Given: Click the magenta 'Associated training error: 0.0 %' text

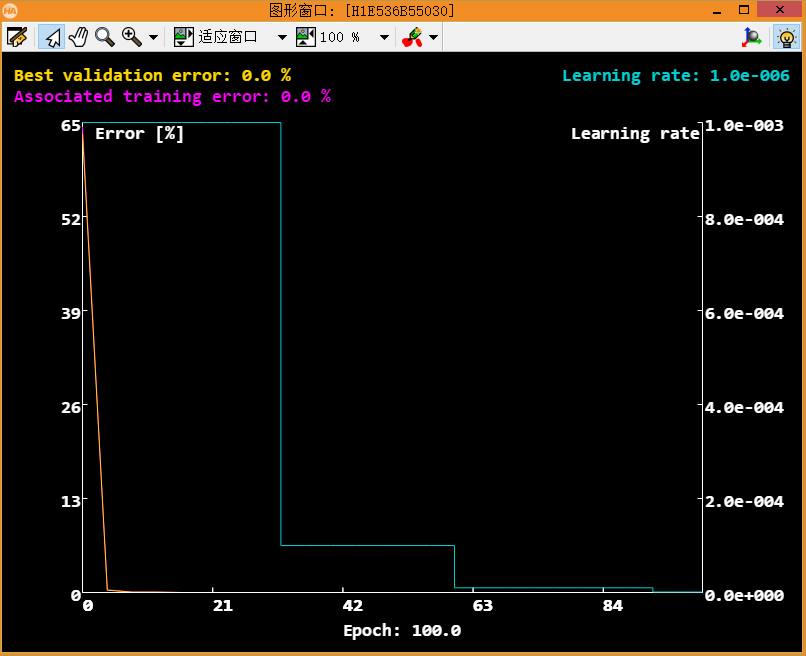Looking at the screenshot, I should pyautogui.click(x=173, y=96).
